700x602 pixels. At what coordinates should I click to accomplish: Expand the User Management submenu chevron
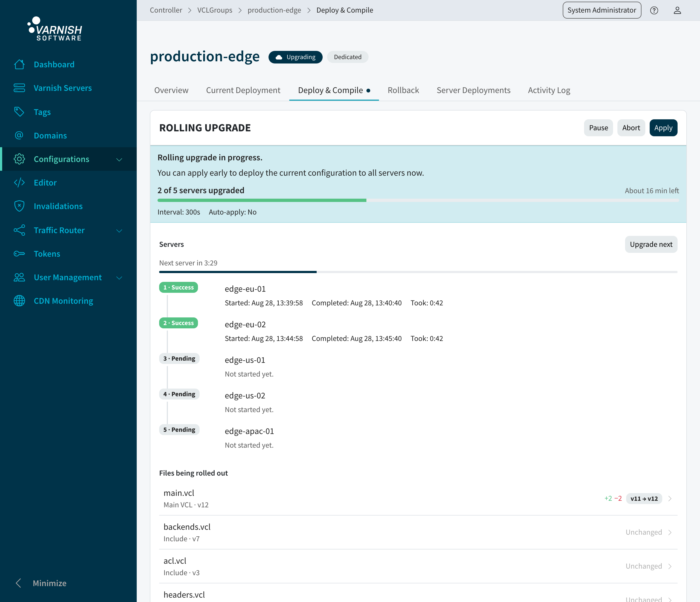[119, 278]
